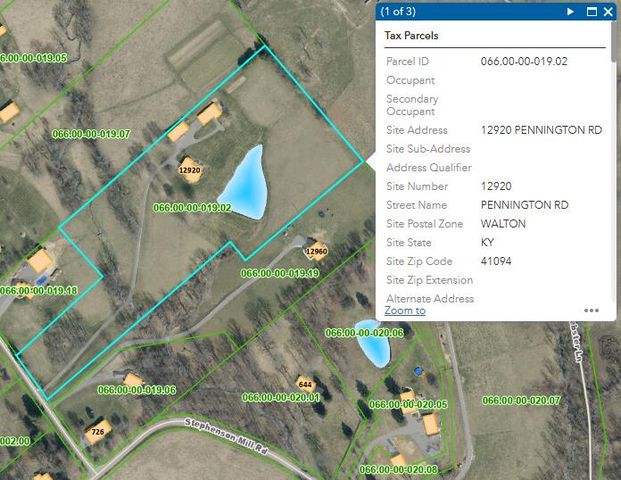
Task: Click parcel label 066.00-00-019.18
Action: [38, 291]
